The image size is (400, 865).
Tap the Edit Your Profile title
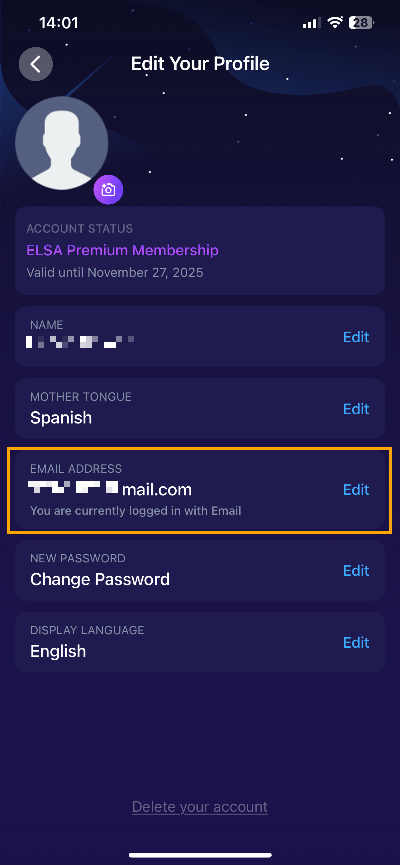pyautogui.click(x=200, y=64)
